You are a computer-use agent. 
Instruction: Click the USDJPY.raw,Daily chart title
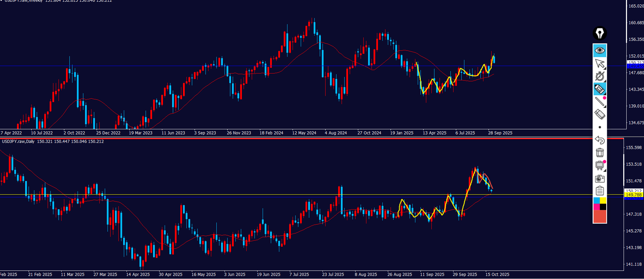pos(18,142)
